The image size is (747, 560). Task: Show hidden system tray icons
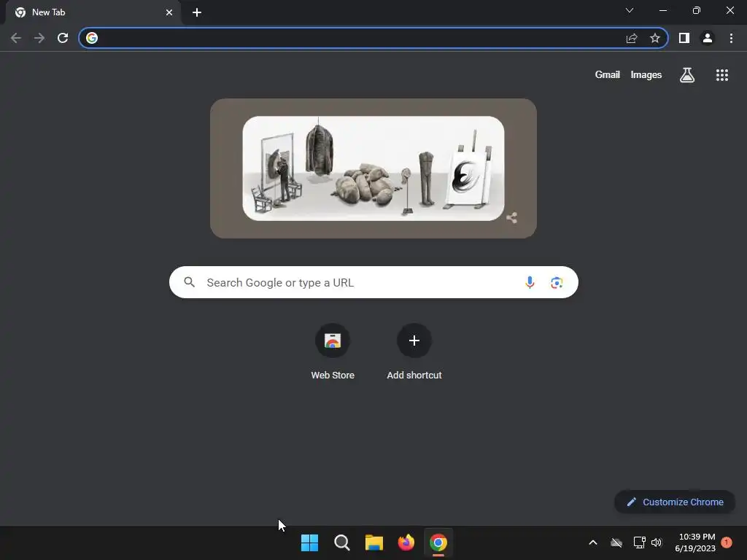pos(593,542)
